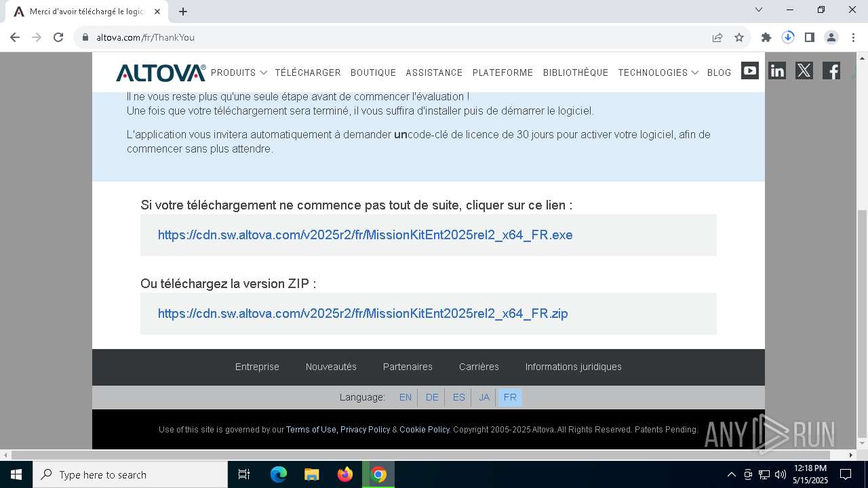Screen dimensions: 868x488
Task: Open notifications action center
Action: (846, 474)
